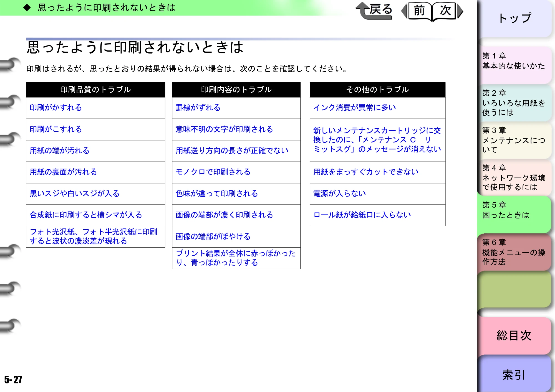
Task: Open link 新しいメンテナンスカートリッジに交換したのに
Action: [377, 140]
